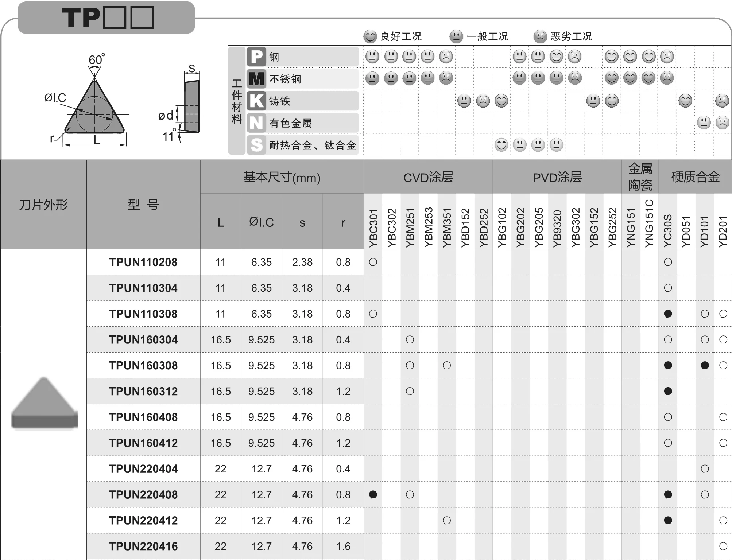732x560 pixels.
Task: Click the face in 铸铁 row under YBD152
Action: [x=464, y=101]
